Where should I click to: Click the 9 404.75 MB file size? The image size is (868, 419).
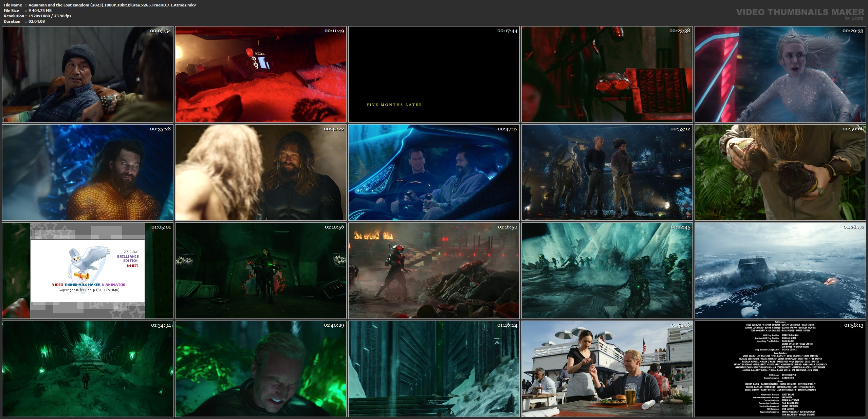click(40, 11)
